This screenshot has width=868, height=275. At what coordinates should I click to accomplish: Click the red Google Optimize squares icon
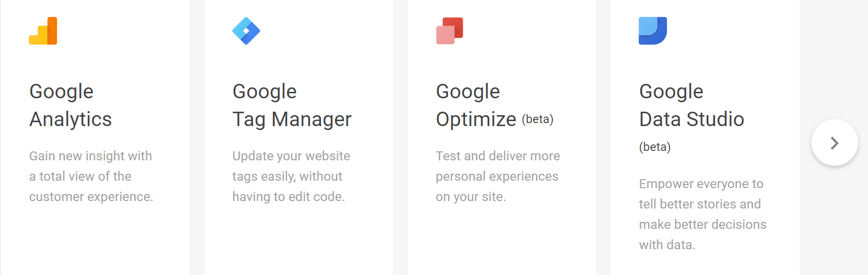(x=450, y=31)
